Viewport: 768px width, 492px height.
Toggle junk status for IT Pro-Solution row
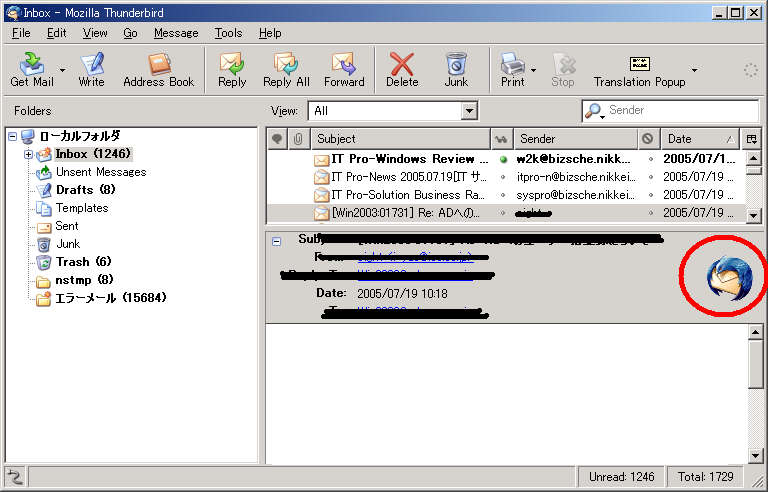pos(650,195)
